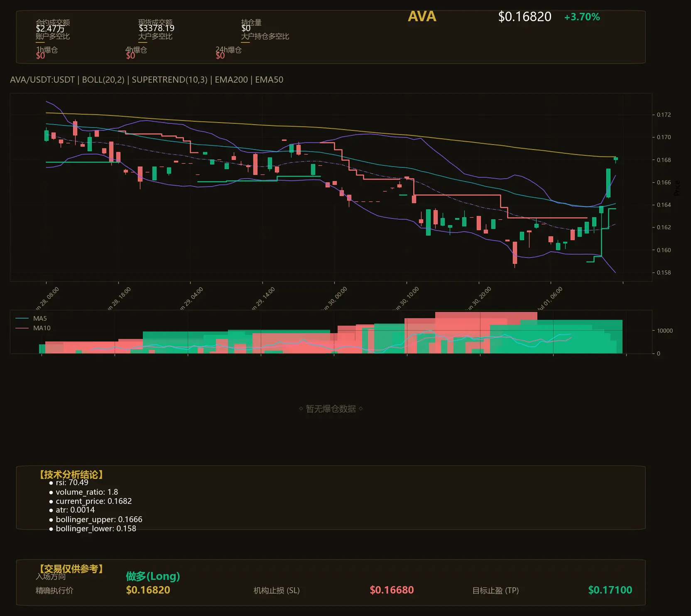Click the latest green candlestick near 0.168
Image resolution: width=691 pixels, height=616 pixels.
coord(616,159)
